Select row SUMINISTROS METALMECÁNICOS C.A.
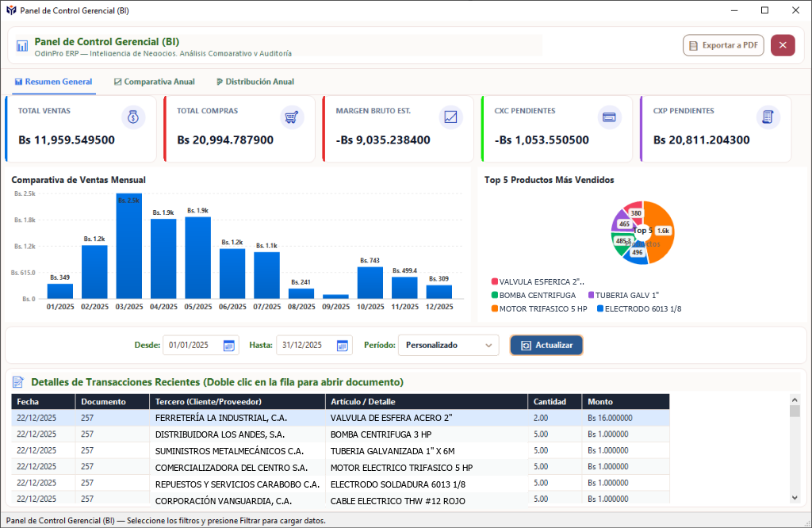Viewport: 812px width, 528px height. tap(340, 450)
